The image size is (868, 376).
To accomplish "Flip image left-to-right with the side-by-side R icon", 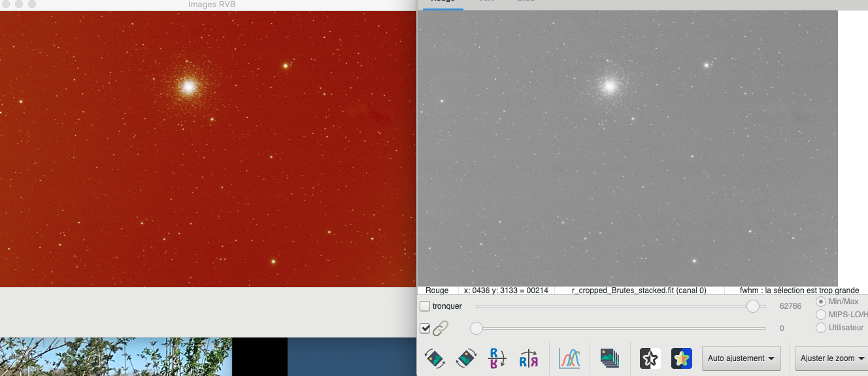I will coord(529,358).
